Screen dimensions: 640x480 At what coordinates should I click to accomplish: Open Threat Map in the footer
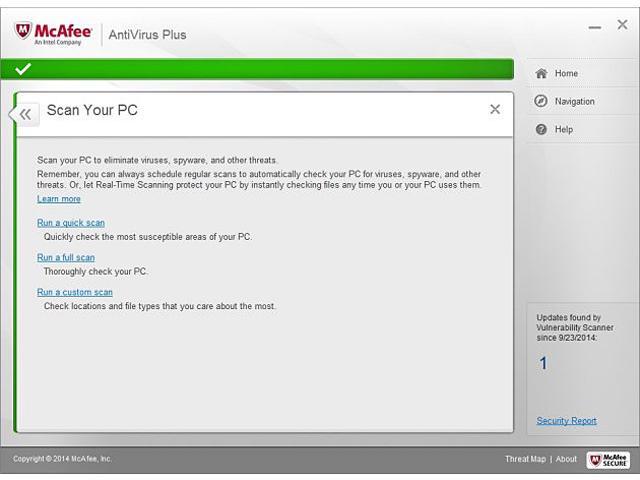525,459
